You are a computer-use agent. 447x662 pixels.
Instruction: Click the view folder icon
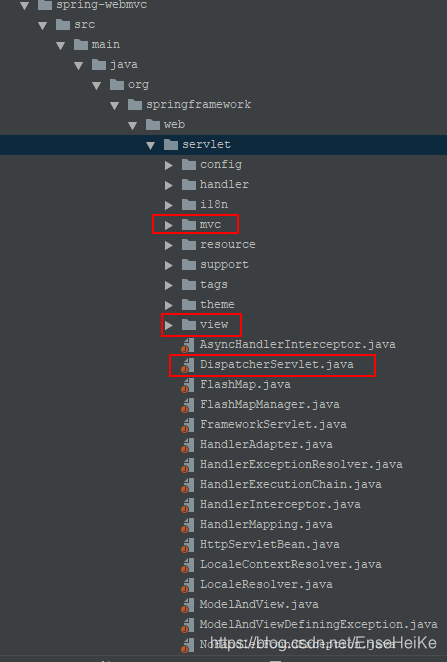(189, 324)
